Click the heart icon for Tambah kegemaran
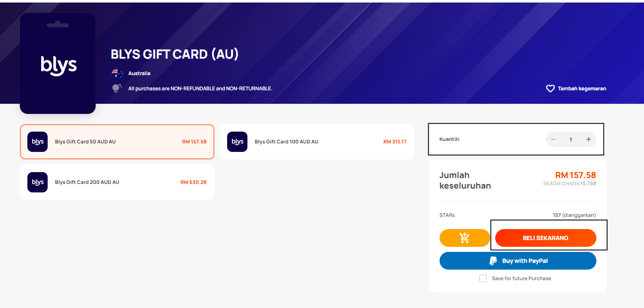 click(550, 89)
